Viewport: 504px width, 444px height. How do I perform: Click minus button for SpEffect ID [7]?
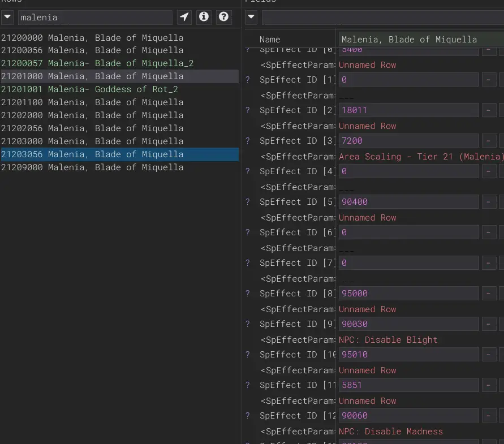pyautogui.click(x=489, y=263)
